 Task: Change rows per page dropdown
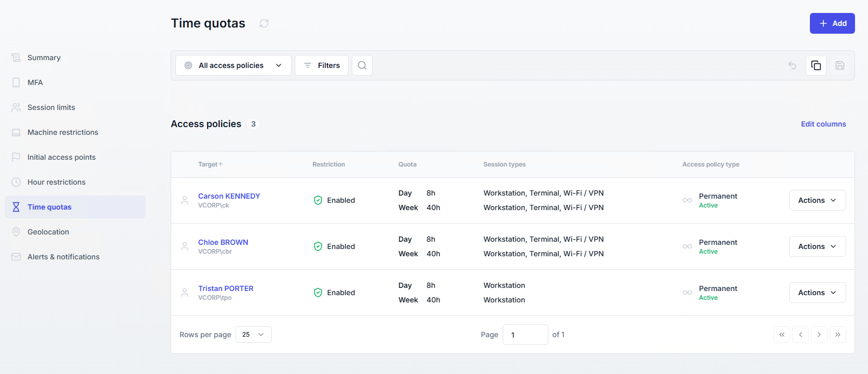point(253,335)
